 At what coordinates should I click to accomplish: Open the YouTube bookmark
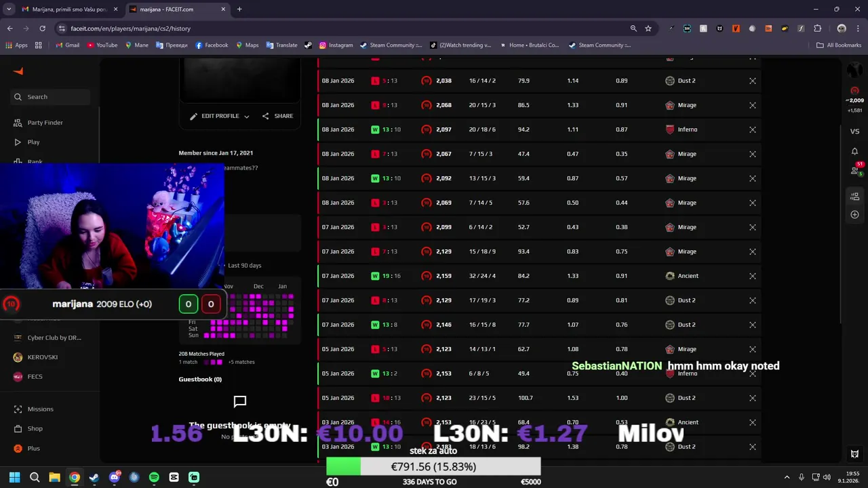[102, 45]
